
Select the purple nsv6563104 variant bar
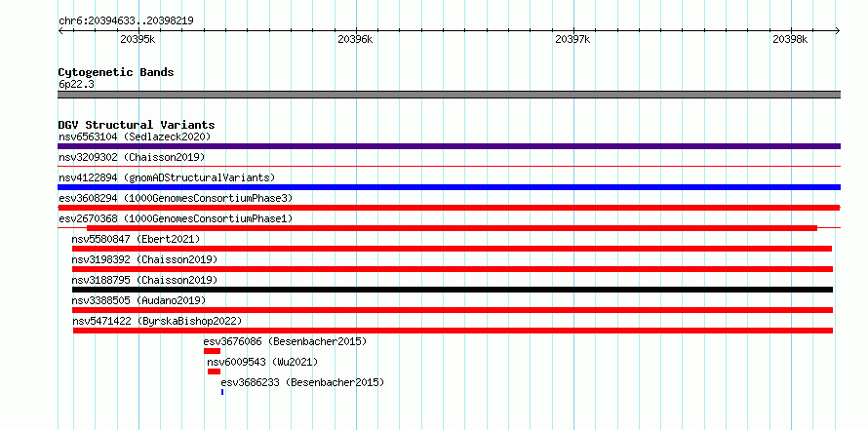point(449,146)
